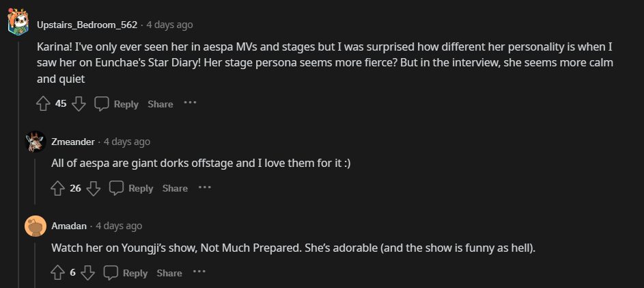Open Upstairs_Bedroom_562 username profile link
Viewport: 644px width, 288px height.
(87, 25)
